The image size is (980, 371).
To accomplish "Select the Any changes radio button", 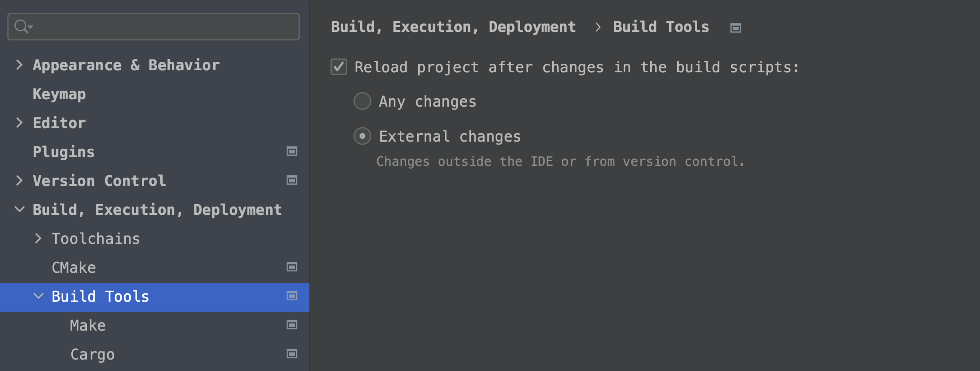I will pos(362,101).
